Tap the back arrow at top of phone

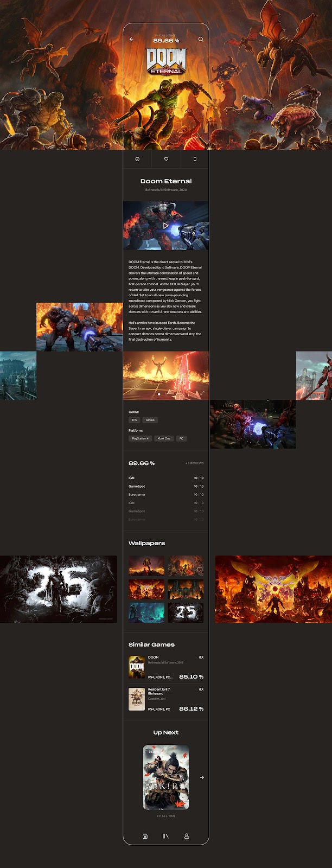(x=131, y=39)
